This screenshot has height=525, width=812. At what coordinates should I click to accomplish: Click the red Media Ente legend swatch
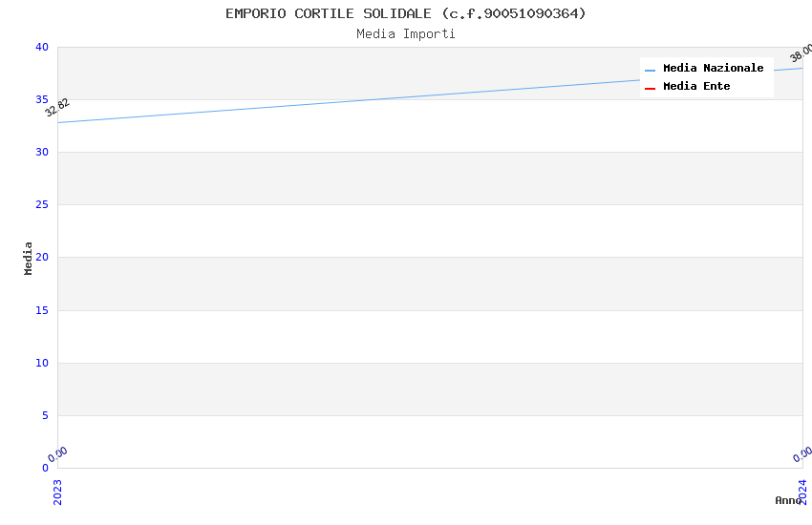[x=650, y=89]
